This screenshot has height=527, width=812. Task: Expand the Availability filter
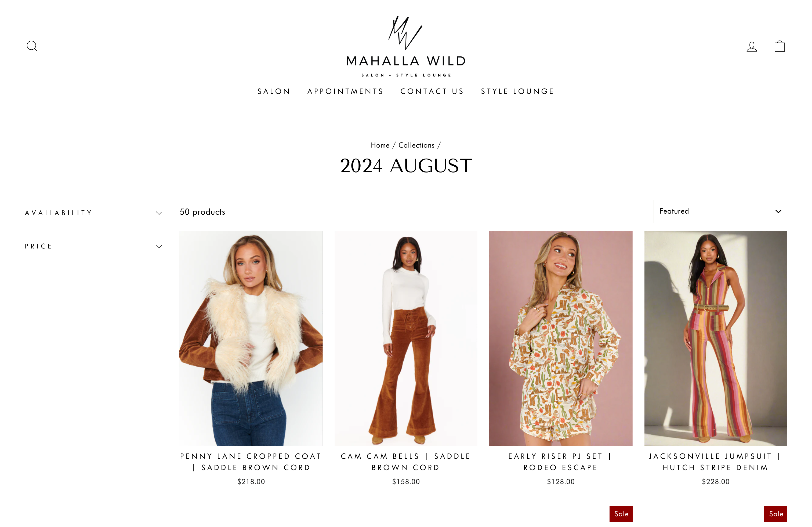(x=93, y=213)
